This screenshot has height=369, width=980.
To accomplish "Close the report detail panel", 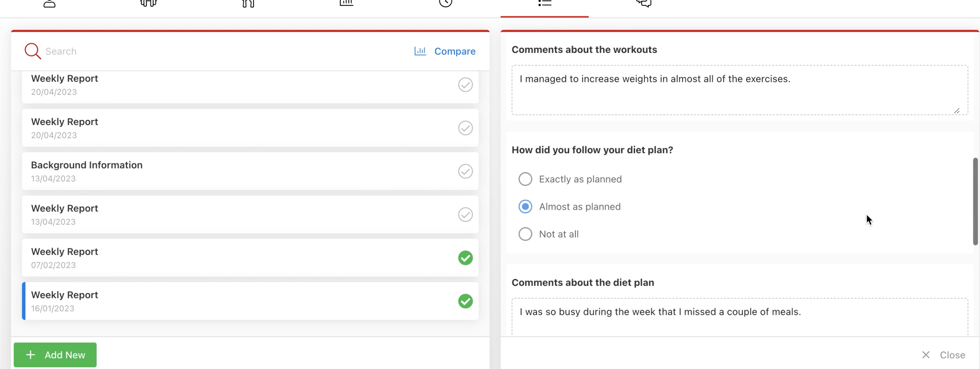I will click(x=944, y=355).
